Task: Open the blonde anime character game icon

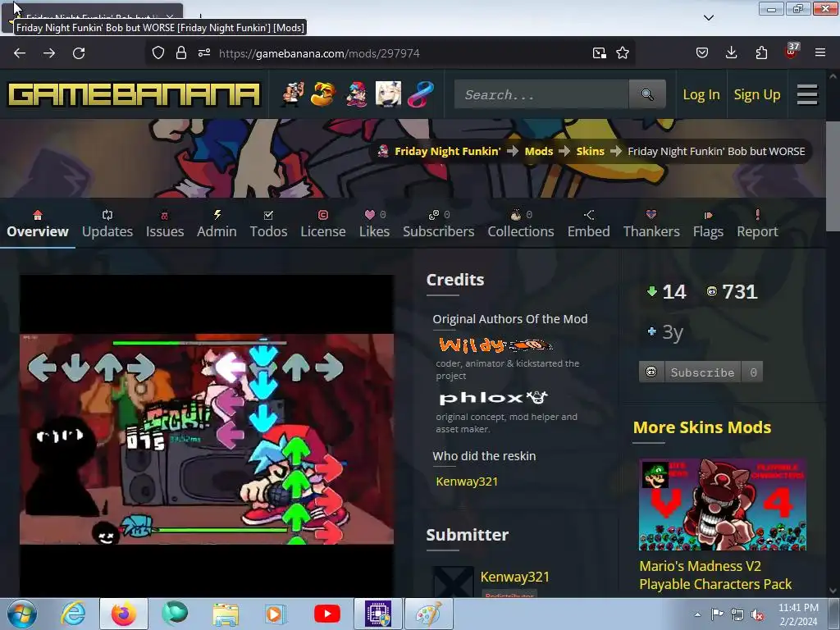Action: pyautogui.click(x=388, y=94)
